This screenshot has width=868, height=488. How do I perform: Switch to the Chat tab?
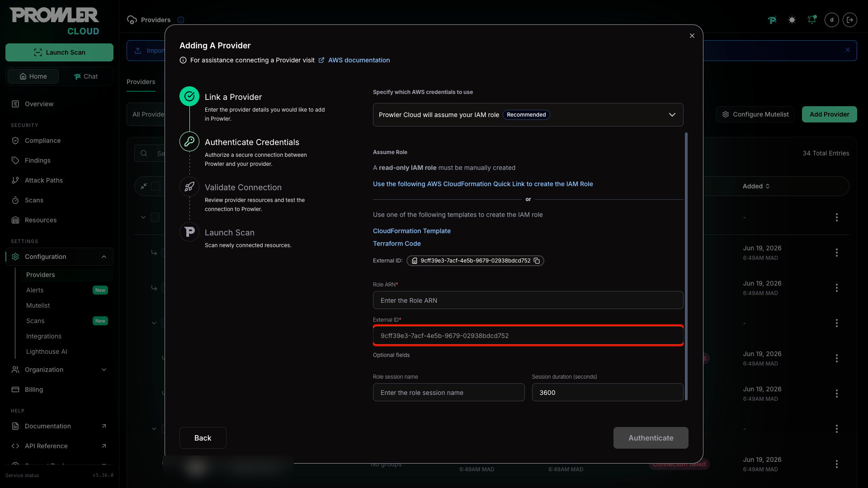(x=85, y=76)
